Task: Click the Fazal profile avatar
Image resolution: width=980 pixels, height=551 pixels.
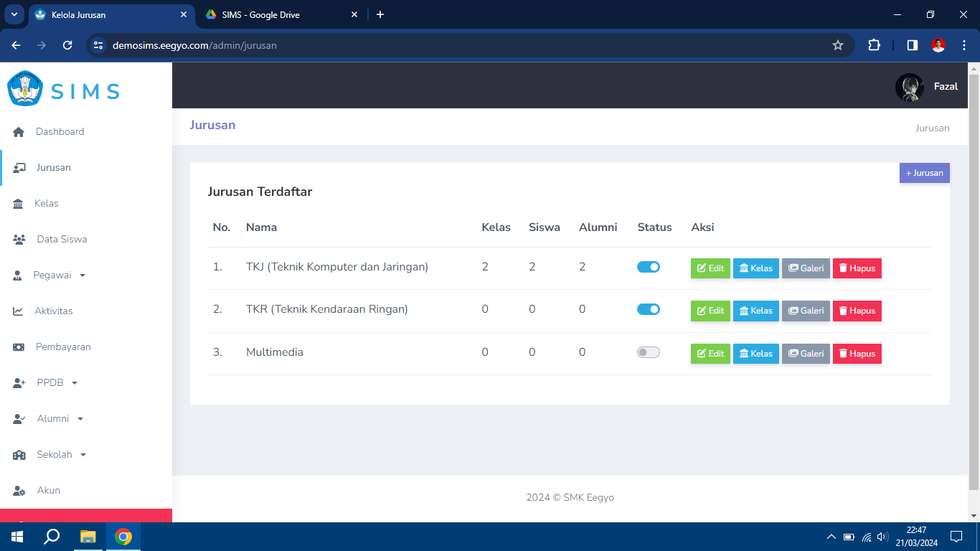Action: tap(909, 87)
